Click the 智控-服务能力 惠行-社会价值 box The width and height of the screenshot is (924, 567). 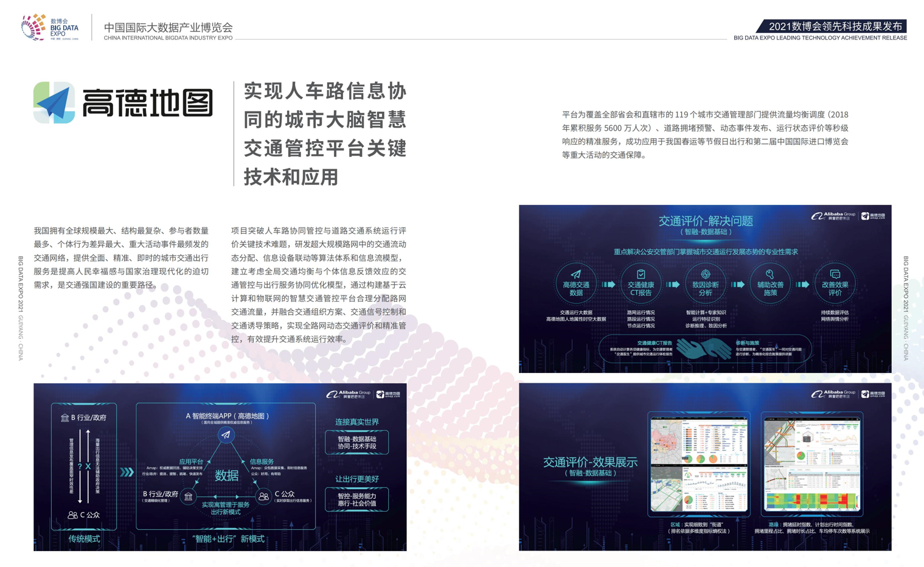pos(356,499)
